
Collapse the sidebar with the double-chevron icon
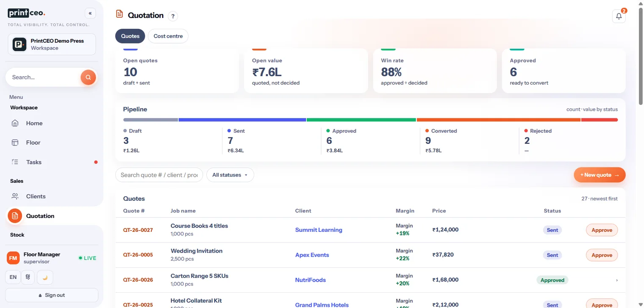(90, 13)
